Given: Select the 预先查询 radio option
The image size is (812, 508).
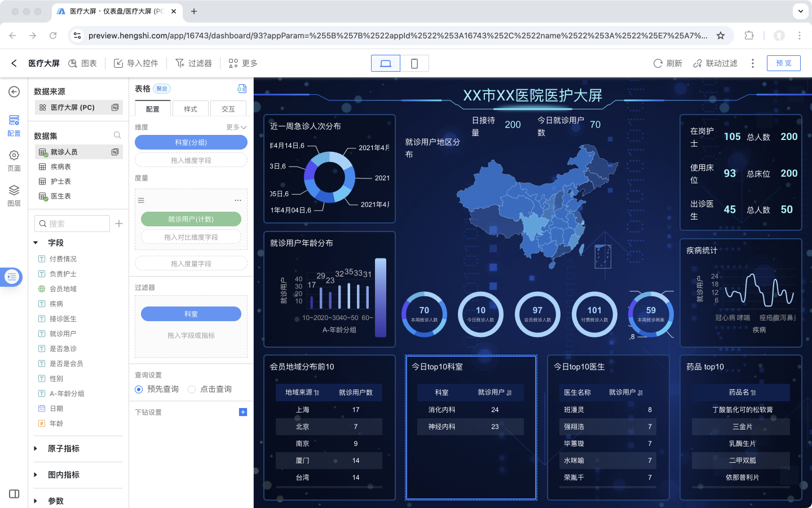Looking at the screenshot, I should [139, 389].
